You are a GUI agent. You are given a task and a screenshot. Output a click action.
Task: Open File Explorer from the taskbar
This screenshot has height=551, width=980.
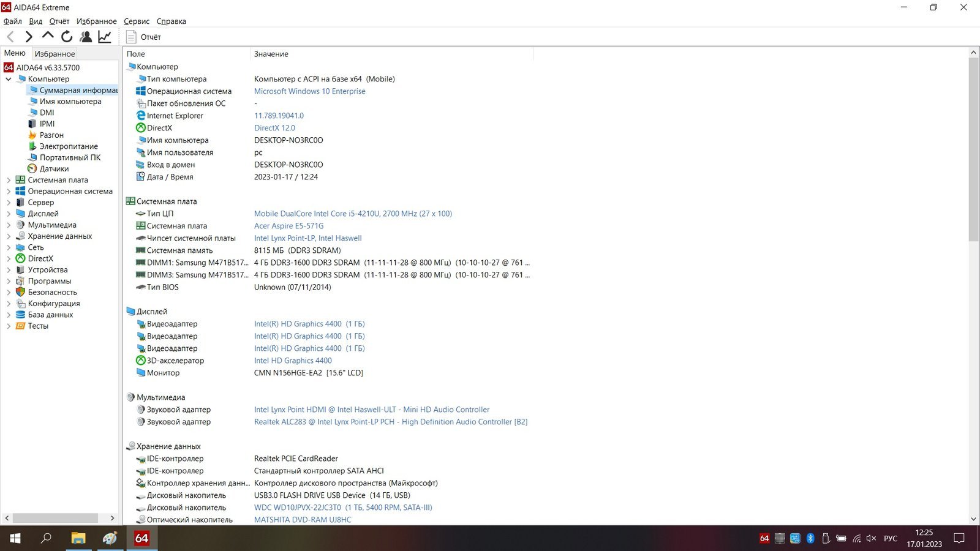(78, 538)
